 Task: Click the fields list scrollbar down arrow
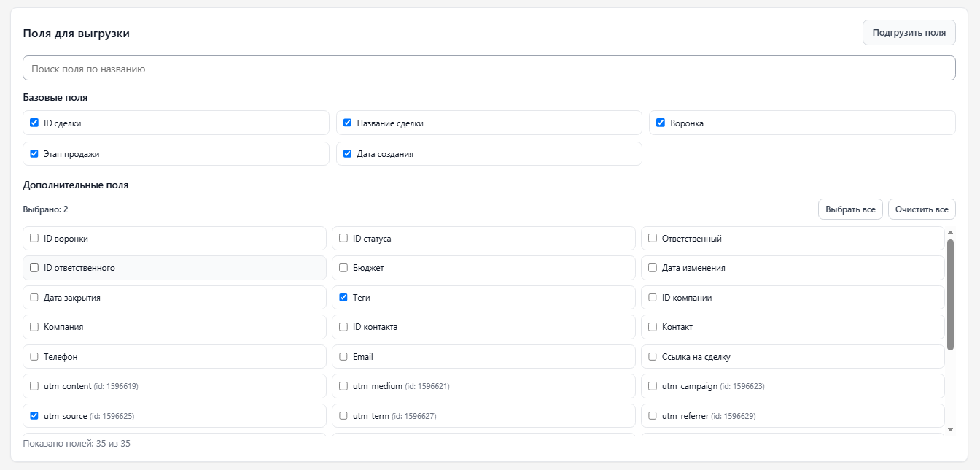tap(950, 429)
